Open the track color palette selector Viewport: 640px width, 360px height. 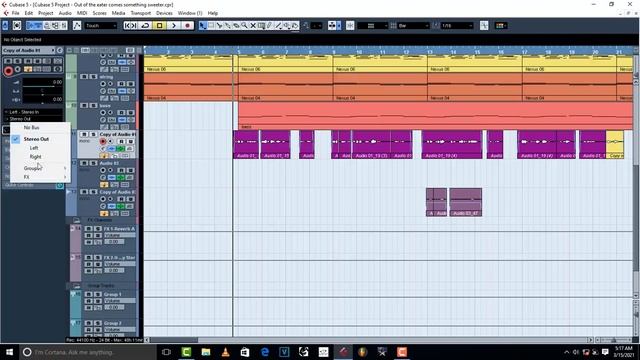pos(501,26)
